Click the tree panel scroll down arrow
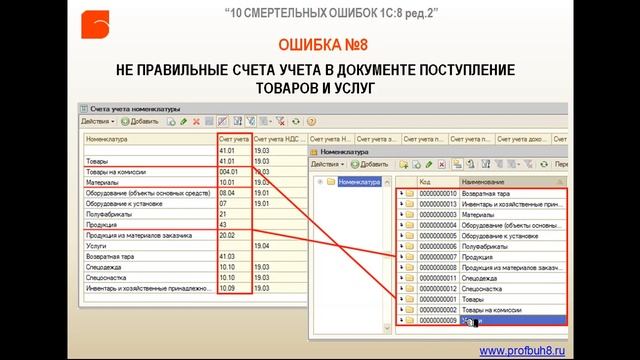 [x=387, y=327]
